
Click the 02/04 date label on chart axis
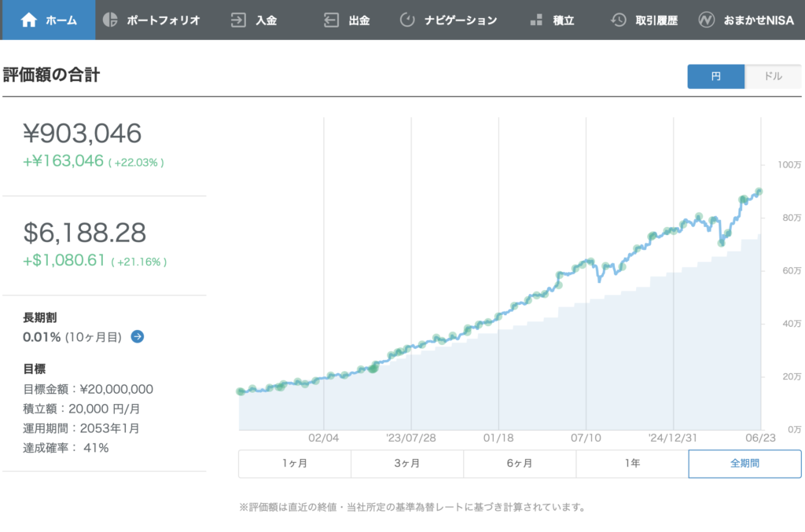pos(323,438)
